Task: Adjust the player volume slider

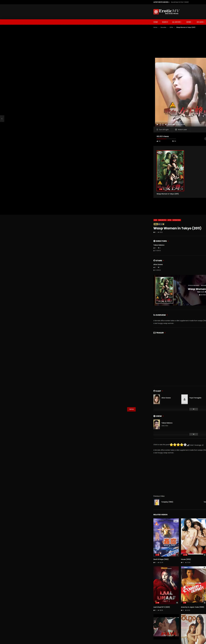Action: [x=171, y=125]
